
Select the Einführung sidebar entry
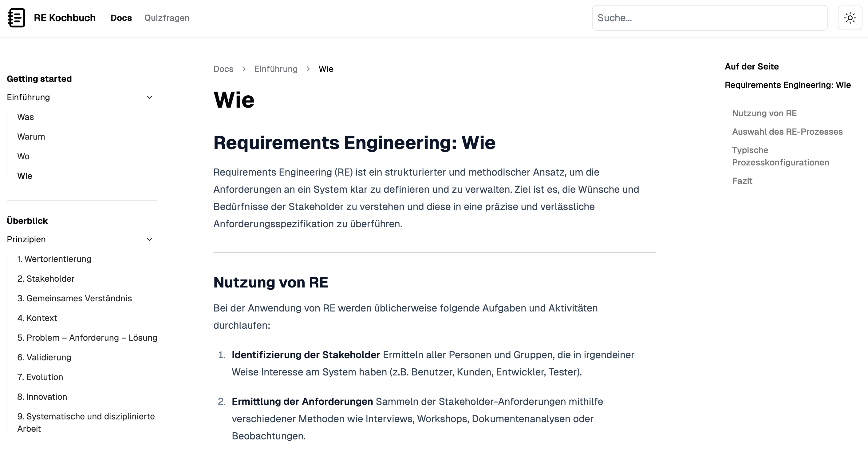tap(28, 97)
